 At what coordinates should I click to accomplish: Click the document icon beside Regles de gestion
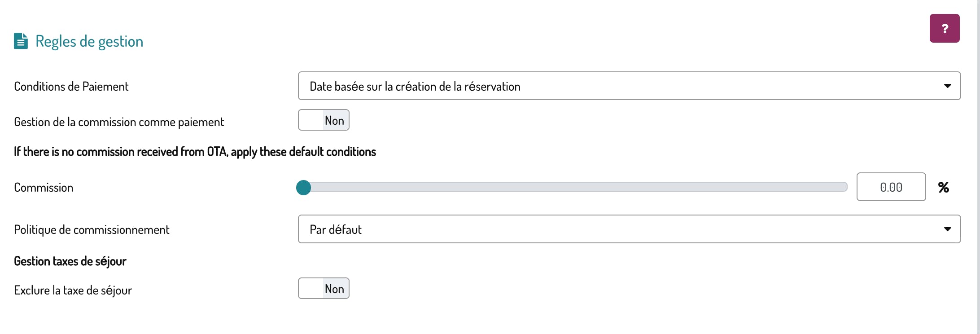21,41
